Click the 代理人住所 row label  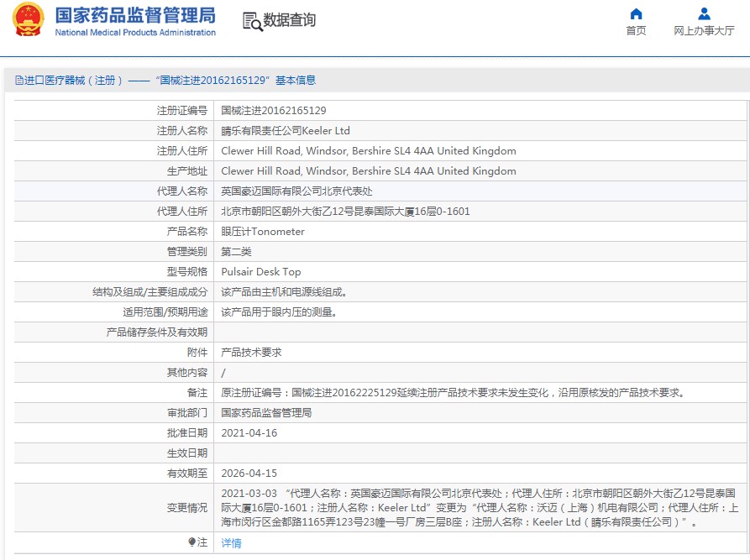coord(182,212)
